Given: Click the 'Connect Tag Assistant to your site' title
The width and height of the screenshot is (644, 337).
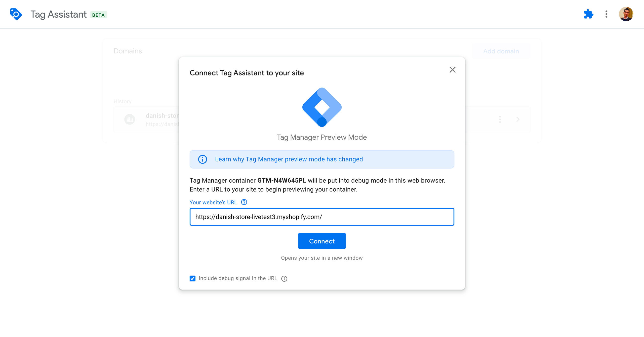Looking at the screenshot, I should click(247, 73).
